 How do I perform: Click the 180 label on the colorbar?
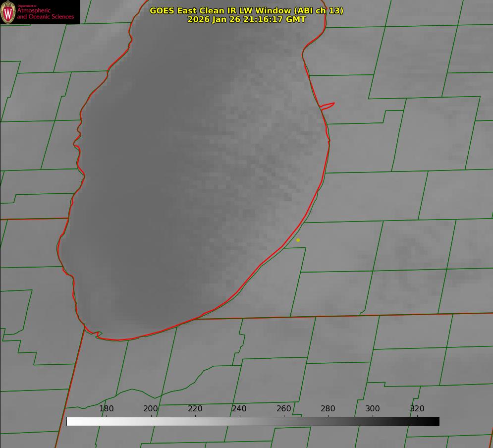[107, 408]
